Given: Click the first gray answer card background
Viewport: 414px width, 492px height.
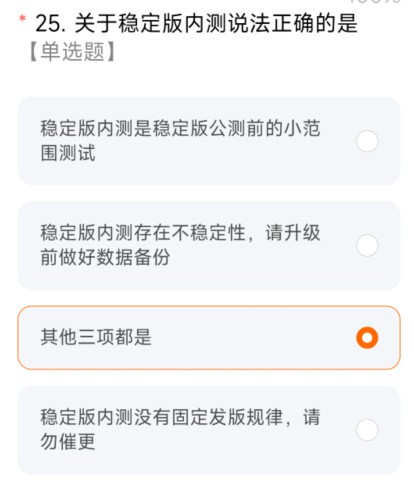Looking at the screenshot, I should pyautogui.click(x=209, y=141).
